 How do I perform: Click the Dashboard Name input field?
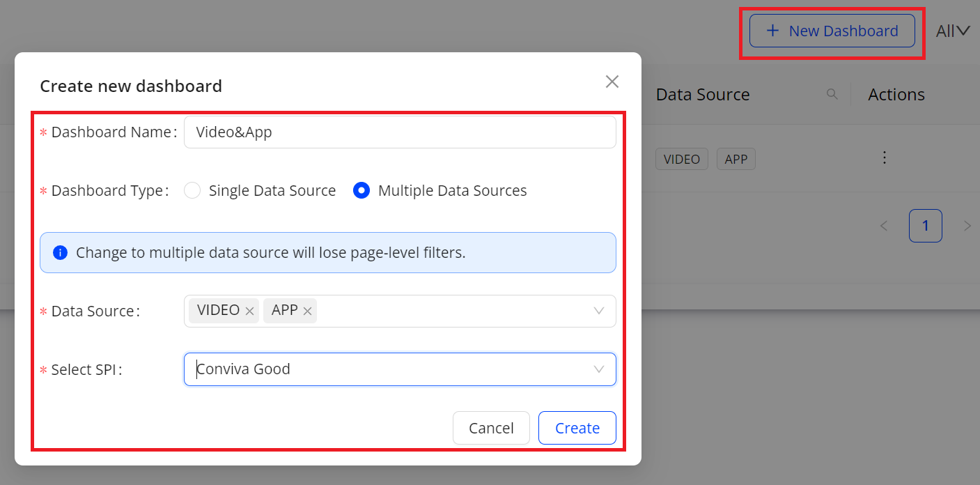[400, 132]
